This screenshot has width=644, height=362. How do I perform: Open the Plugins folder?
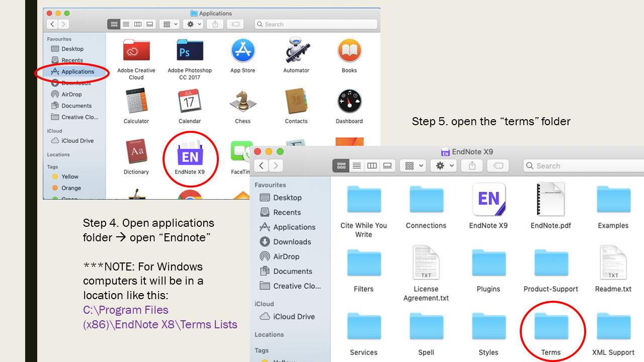(x=489, y=263)
